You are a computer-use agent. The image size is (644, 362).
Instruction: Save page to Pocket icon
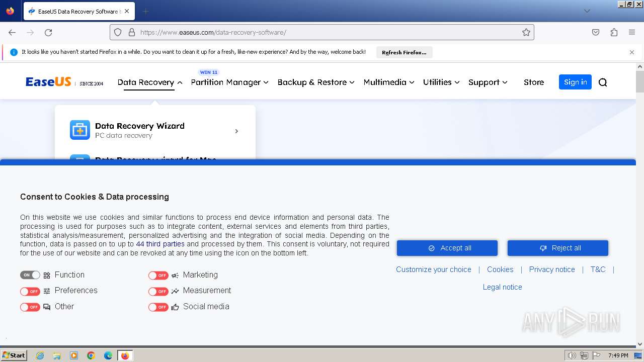pyautogui.click(x=596, y=32)
